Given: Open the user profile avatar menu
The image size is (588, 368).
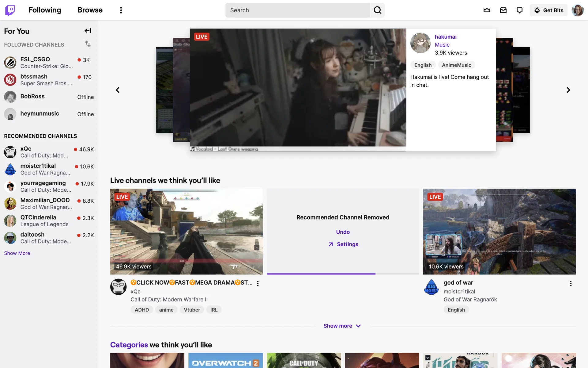Looking at the screenshot, I should 577,10.
